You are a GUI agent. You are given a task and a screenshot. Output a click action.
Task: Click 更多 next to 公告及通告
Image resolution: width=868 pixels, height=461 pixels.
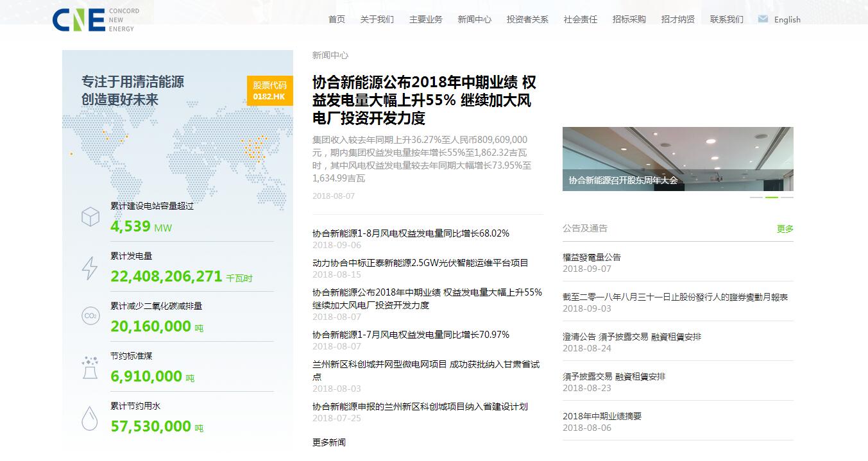[785, 228]
